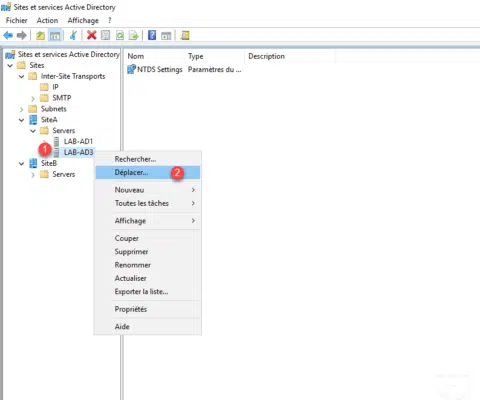Choose Exporter la liste... in the context menu
480x400 pixels.
pos(148,292)
